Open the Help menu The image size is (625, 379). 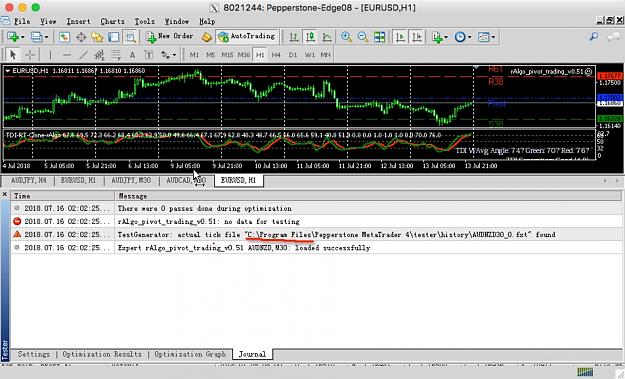207,21
